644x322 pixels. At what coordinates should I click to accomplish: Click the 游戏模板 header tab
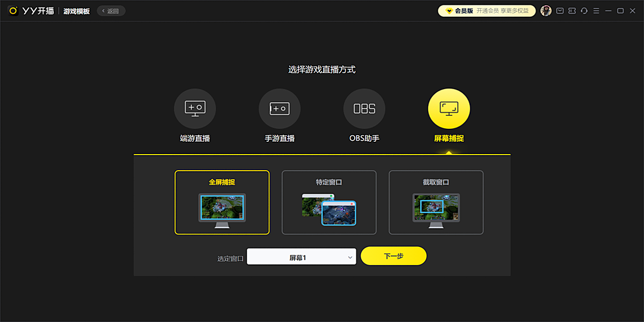click(77, 11)
